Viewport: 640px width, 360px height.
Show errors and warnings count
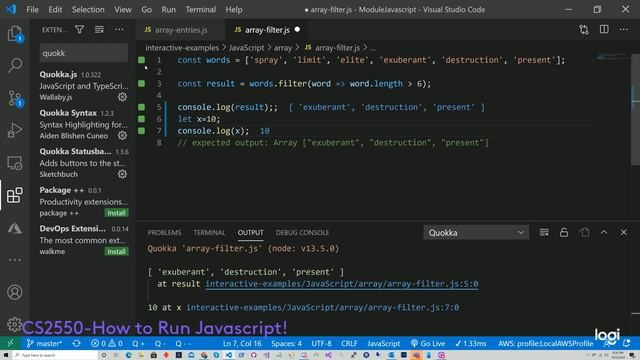pyautogui.click(x=107, y=344)
